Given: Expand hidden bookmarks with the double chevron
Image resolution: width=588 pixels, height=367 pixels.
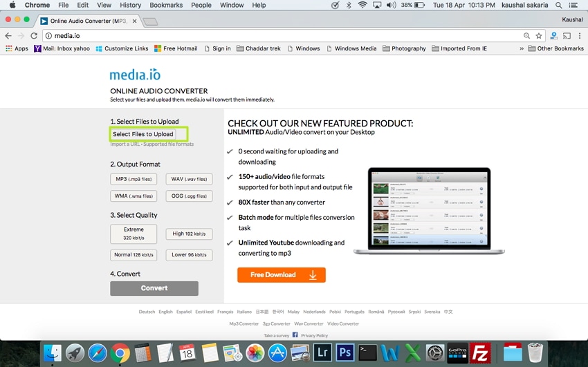Looking at the screenshot, I should pos(522,48).
